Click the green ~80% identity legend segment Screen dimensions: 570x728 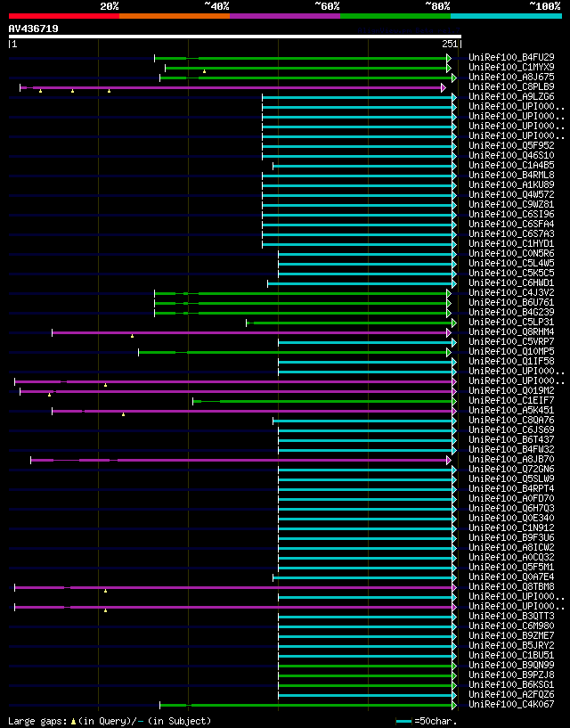[x=395, y=16]
